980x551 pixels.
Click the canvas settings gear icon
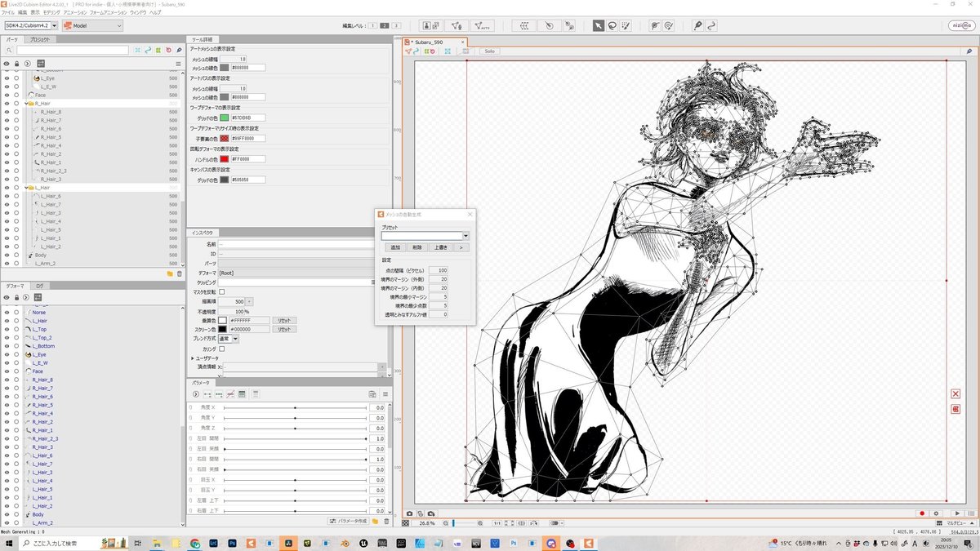936,513
